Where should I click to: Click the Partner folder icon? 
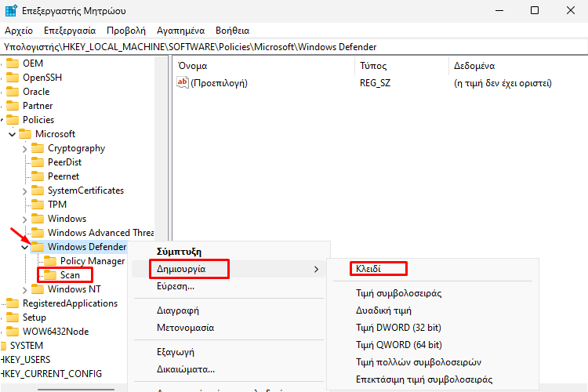click(x=13, y=106)
